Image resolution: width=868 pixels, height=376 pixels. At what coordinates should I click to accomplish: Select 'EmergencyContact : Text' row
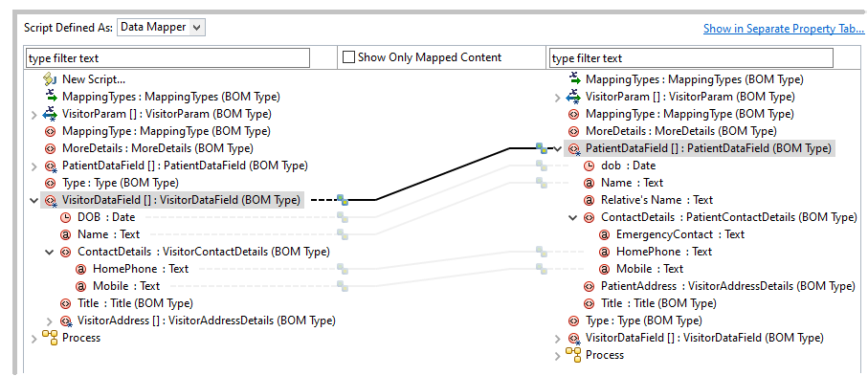(679, 234)
